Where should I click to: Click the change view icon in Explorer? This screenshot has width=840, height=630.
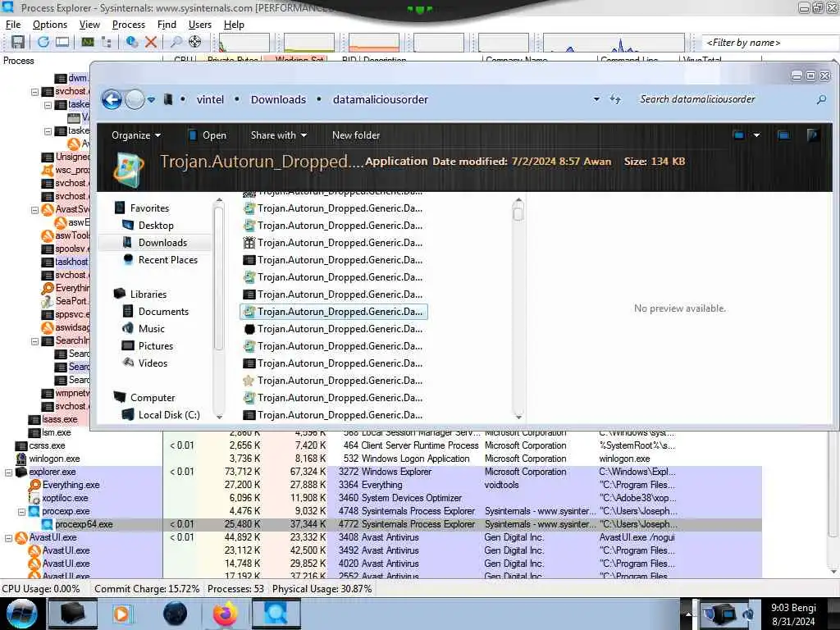(x=739, y=135)
